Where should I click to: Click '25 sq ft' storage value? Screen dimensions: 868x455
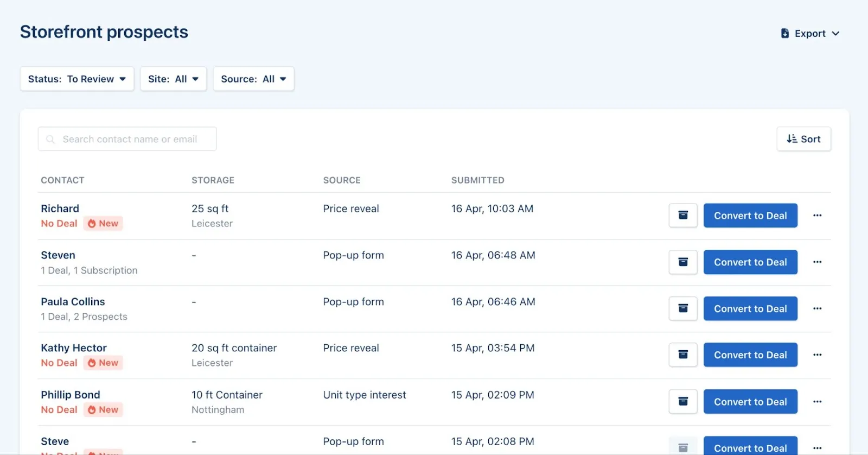click(x=210, y=208)
